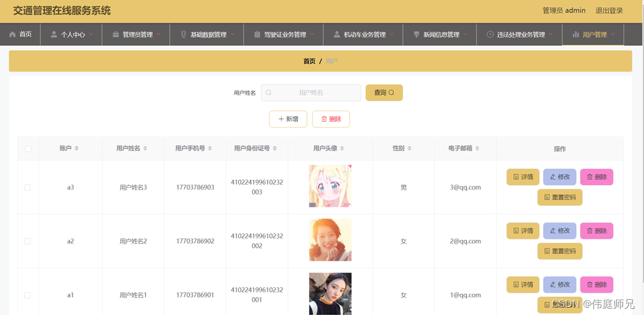Open the 用户管理 menu label
The width and height of the screenshot is (644, 315).
[x=594, y=35]
